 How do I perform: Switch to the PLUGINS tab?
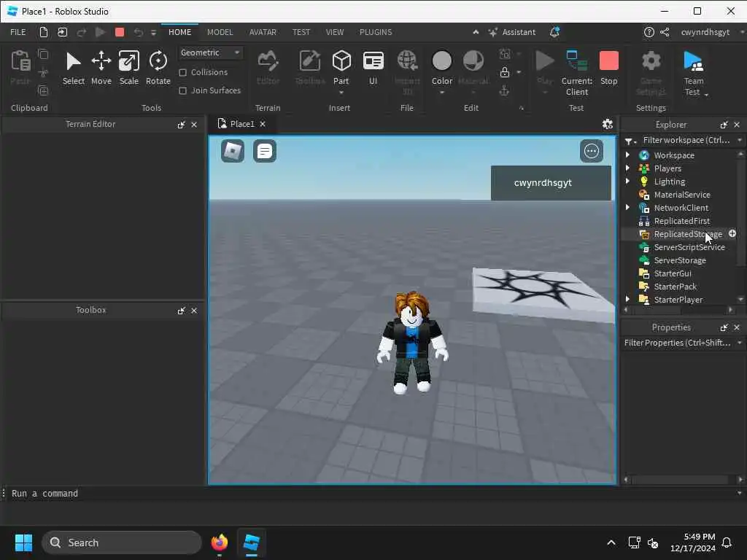point(376,32)
